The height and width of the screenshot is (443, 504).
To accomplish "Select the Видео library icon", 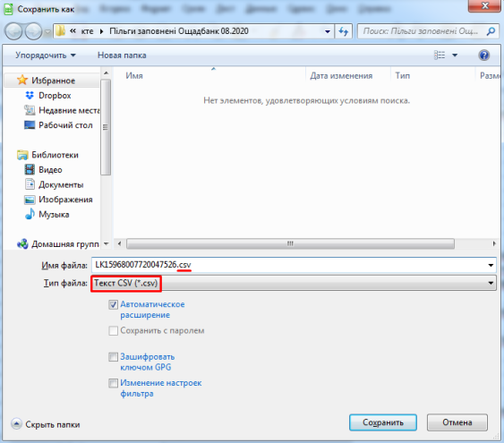I will point(30,169).
